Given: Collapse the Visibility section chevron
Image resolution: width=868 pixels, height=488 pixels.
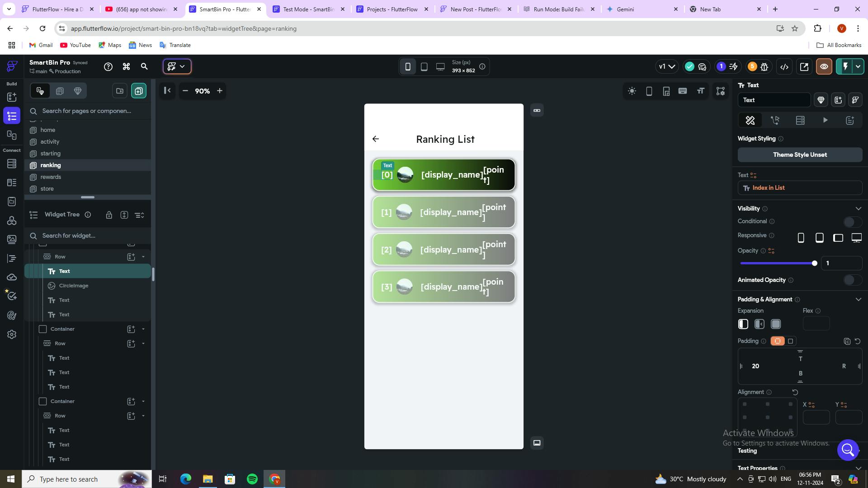Looking at the screenshot, I should tap(858, 209).
